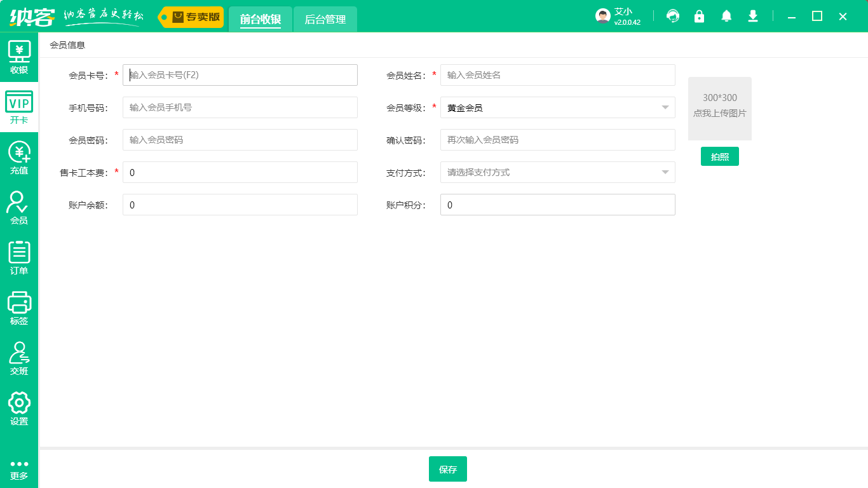Click the 300*300 image upload placeholder
The width and height of the screenshot is (868, 488).
(719, 109)
